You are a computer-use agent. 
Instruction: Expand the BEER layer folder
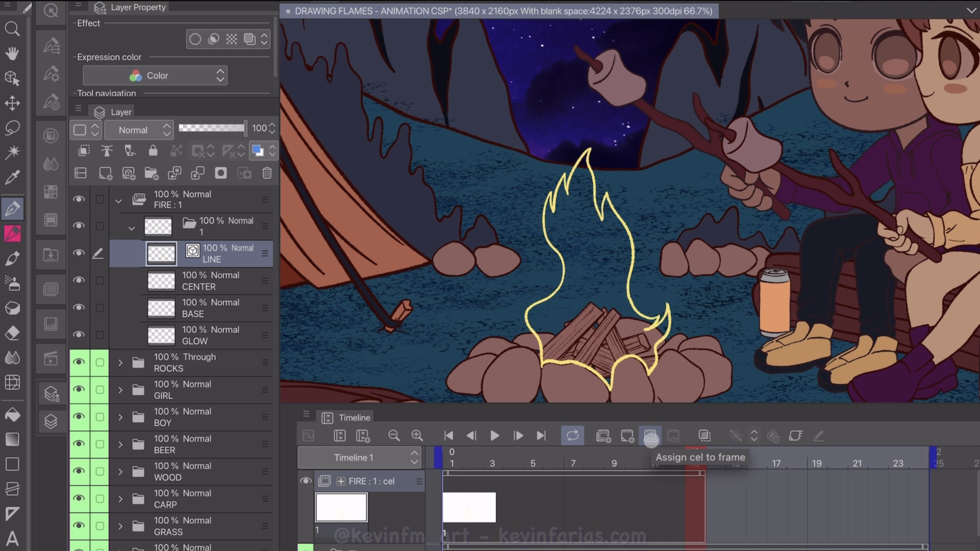coord(120,444)
